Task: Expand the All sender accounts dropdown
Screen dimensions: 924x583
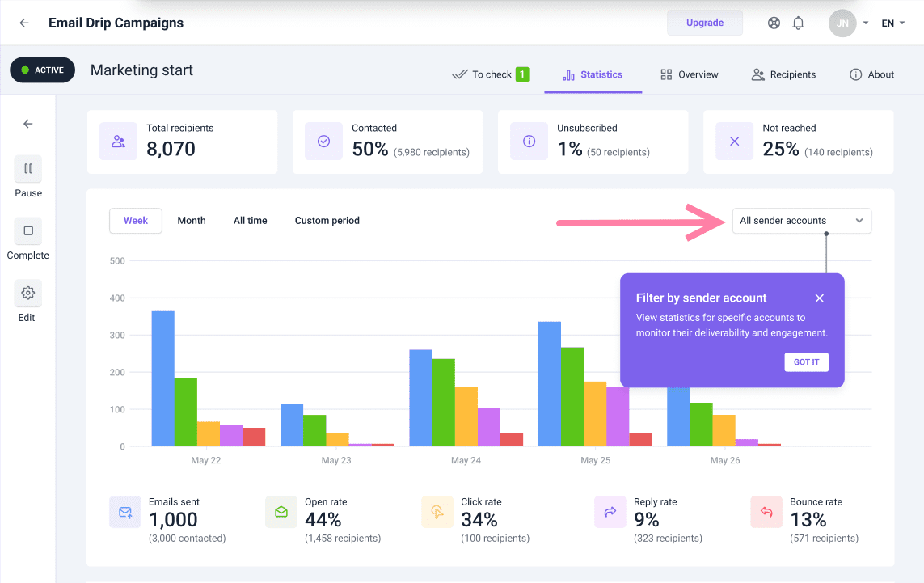Action: (801, 221)
